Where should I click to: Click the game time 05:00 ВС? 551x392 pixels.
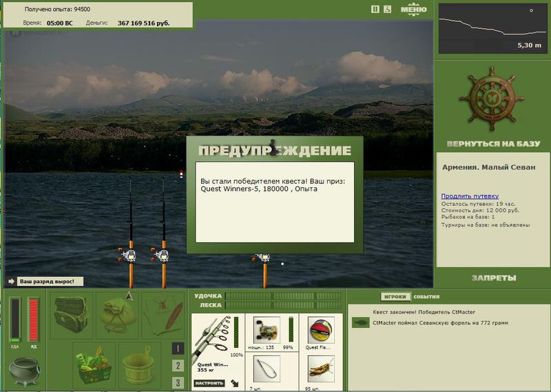(60, 23)
